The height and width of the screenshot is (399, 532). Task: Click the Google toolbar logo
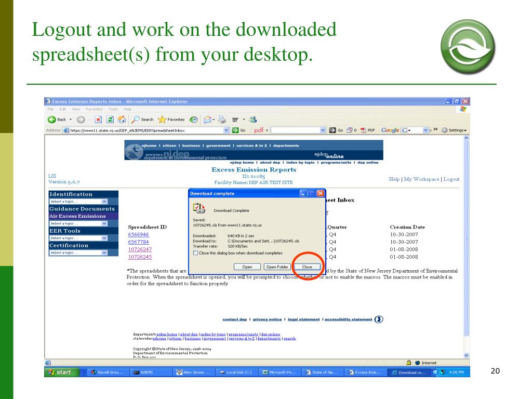(390, 130)
